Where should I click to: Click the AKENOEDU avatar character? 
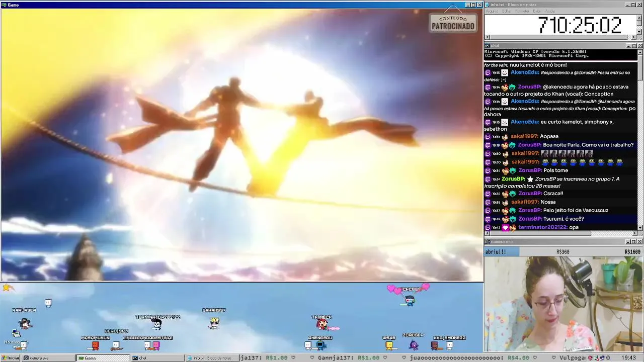(320, 345)
